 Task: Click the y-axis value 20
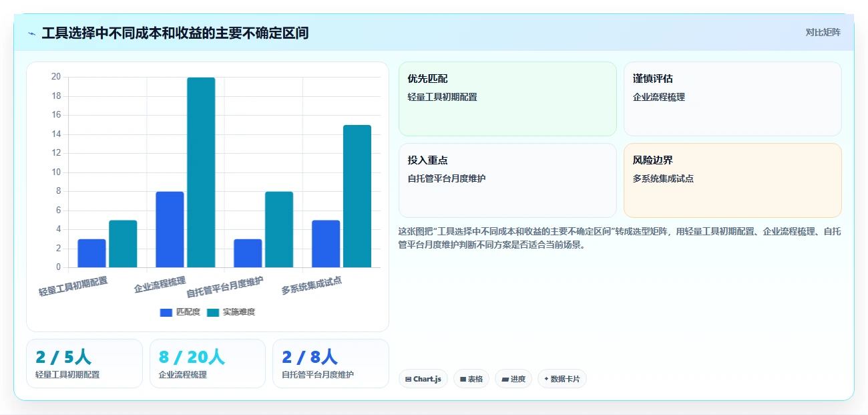click(x=56, y=77)
